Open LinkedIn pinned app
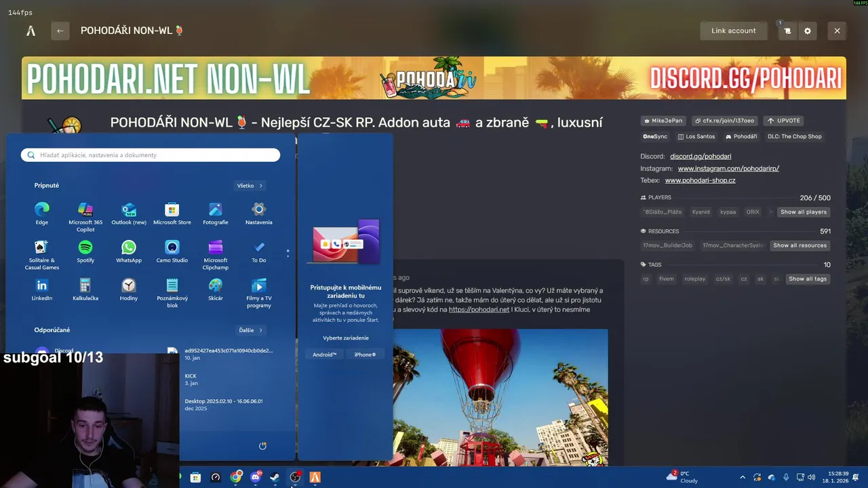This screenshot has width=868, height=488. pos(42,290)
